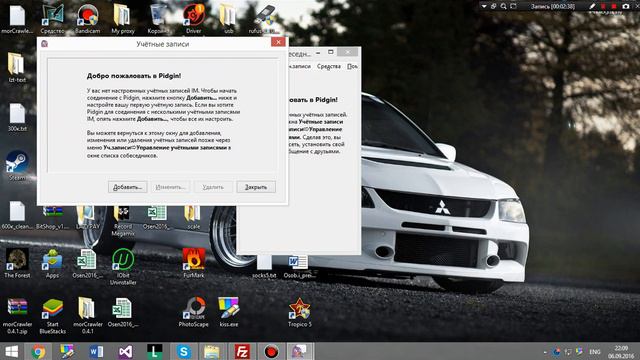Image resolution: width=640 pixels, height=360 pixels.
Task: Launch the IObit Uninstaller shortcut
Action: click(123, 267)
